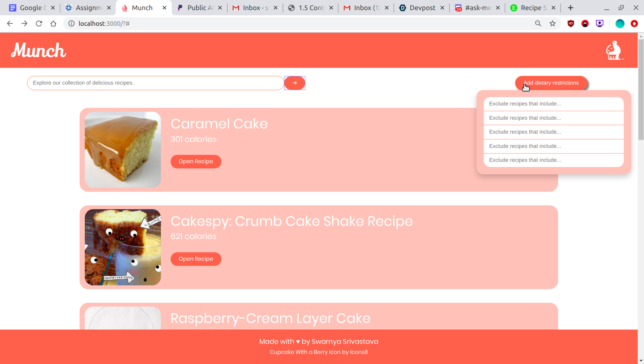Click the browser back arrow
644x364 pixels.
pyautogui.click(x=10, y=24)
